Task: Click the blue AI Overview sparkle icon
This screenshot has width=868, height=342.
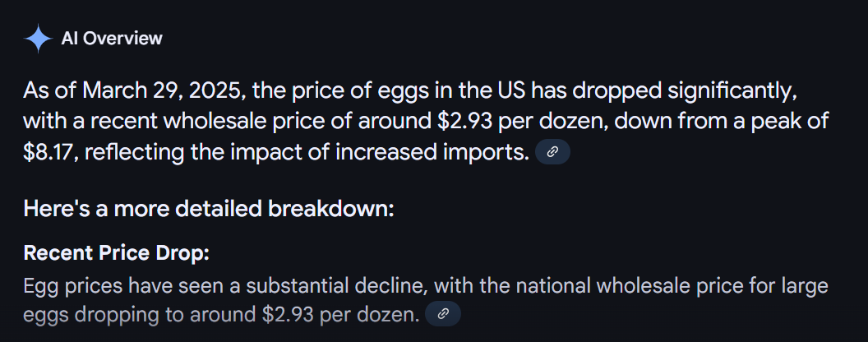Action: point(38,39)
